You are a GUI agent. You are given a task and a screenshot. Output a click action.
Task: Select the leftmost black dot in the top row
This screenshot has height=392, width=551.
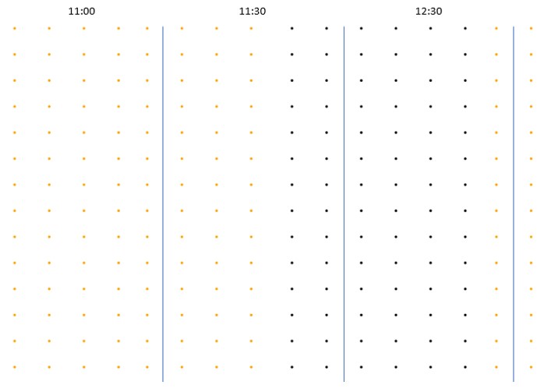click(291, 29)
